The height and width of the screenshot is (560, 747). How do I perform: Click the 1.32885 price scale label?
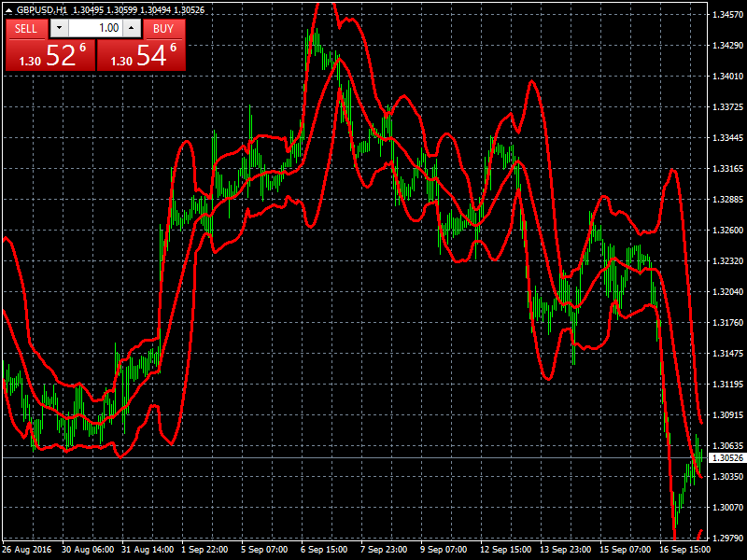(x=727, y=200)
